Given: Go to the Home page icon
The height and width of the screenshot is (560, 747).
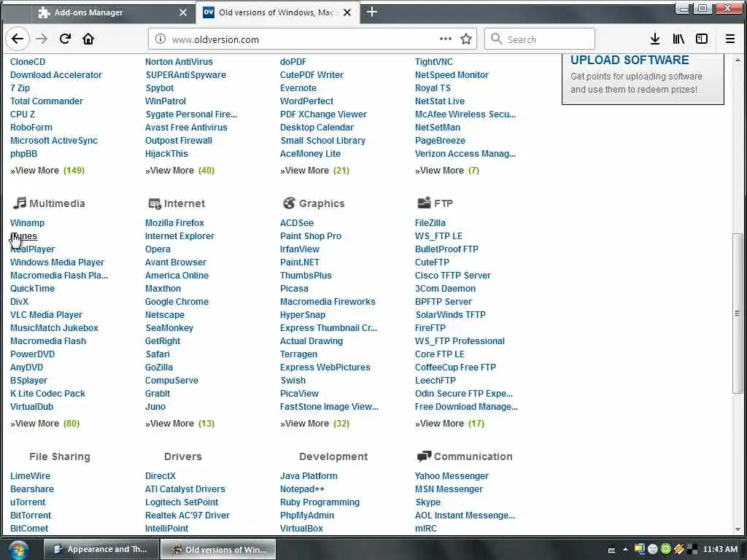Looking at the screenshot, I should pyautogui.click(x=88, y=39).
